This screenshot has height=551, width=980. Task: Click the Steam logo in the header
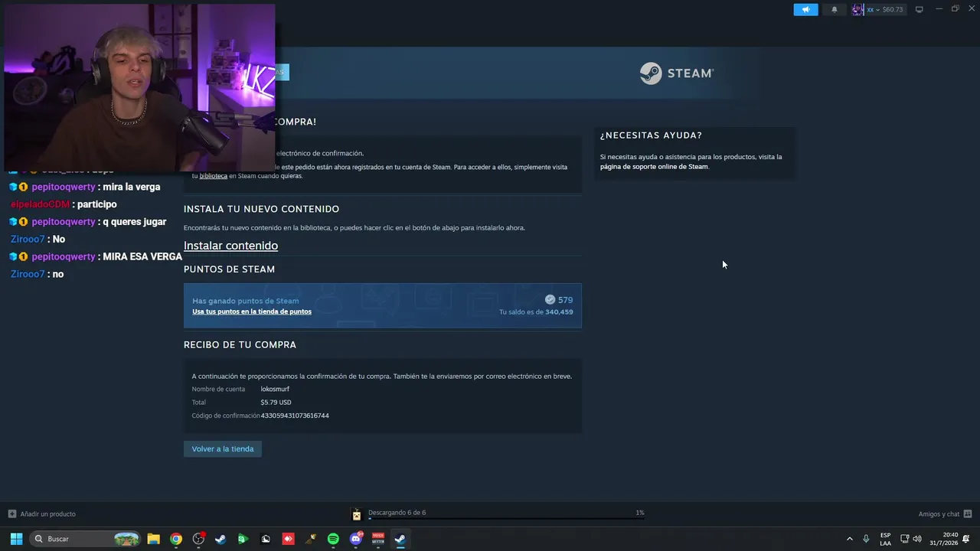tap(677, 73)
